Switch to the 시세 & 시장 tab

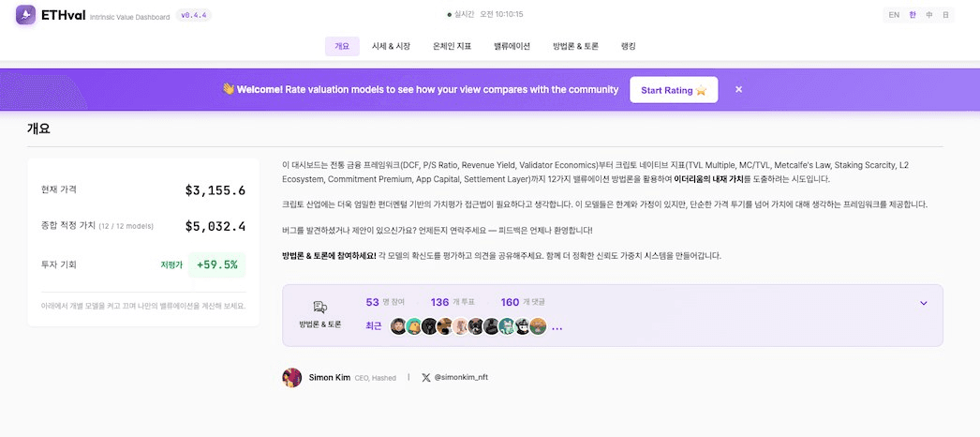(x=391, y=46)
